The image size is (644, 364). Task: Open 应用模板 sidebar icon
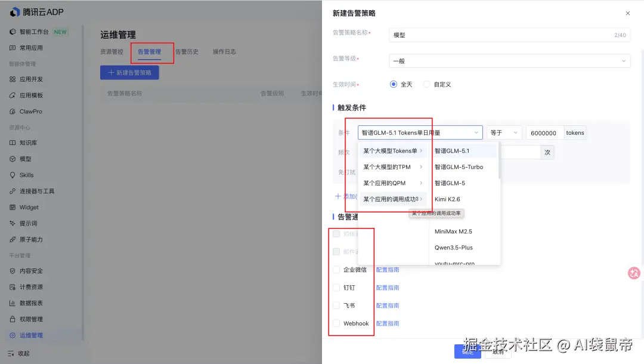(x=13, y=95)
